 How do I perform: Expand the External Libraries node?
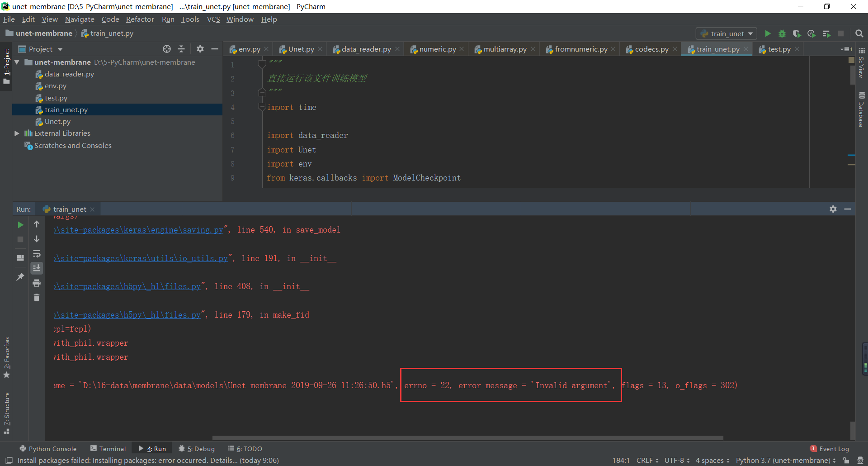[17, 133]
